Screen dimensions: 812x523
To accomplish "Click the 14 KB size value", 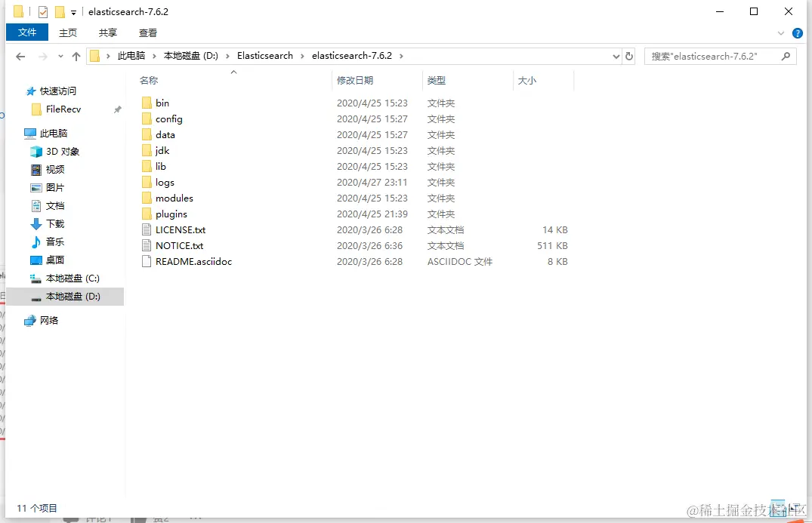I will pos(555,229).
